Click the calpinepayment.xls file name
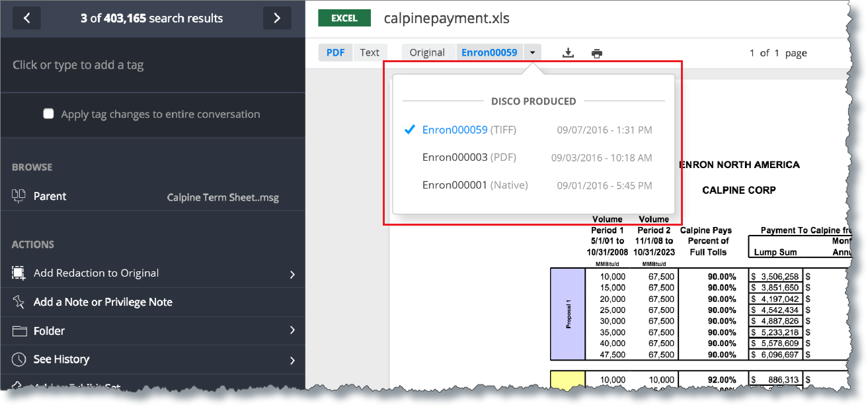 tap(447, 18)
